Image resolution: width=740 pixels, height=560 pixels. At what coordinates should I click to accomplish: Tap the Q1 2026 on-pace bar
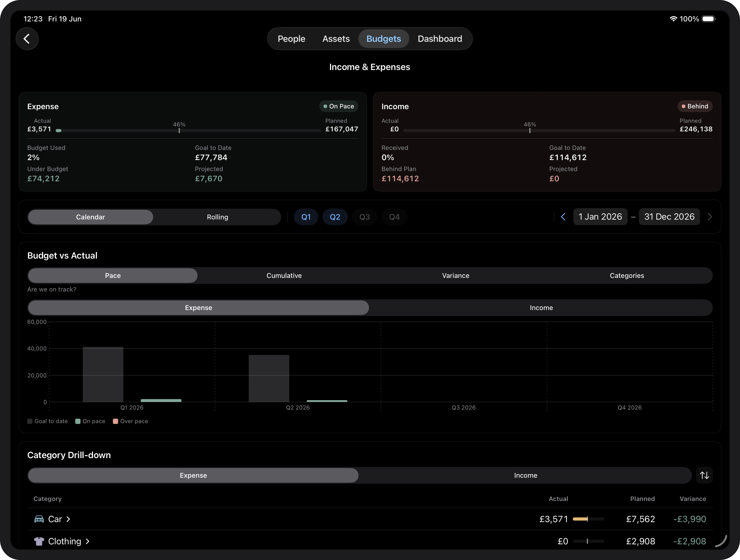point(161,400)
